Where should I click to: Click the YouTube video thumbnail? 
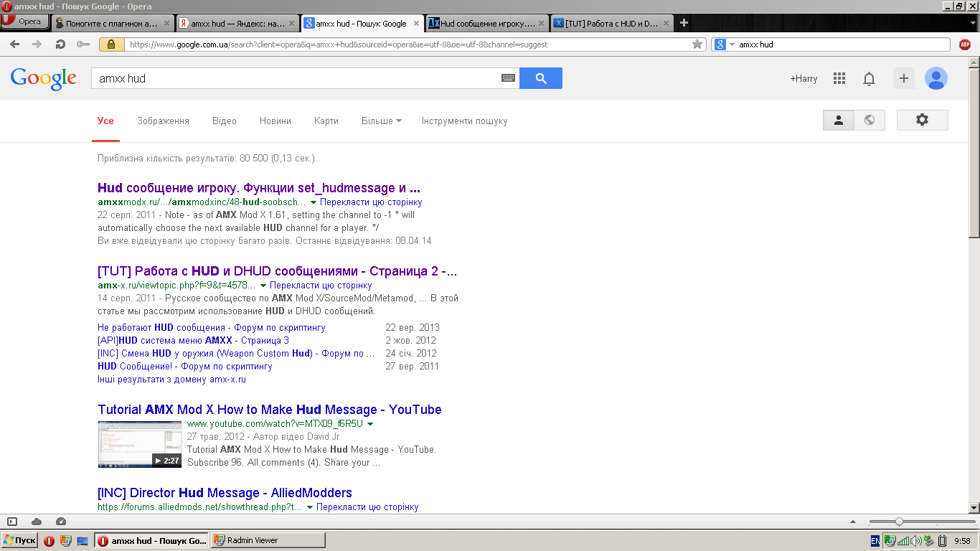[140, 444]
